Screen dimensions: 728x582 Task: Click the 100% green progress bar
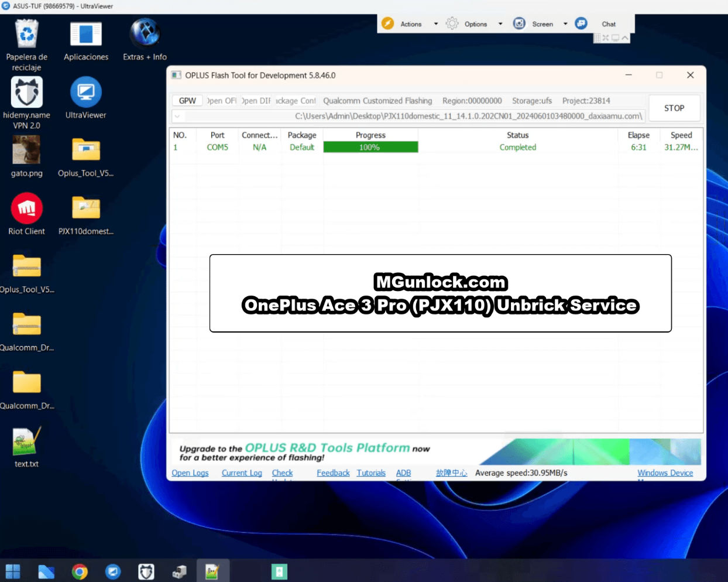click(x=370, y=147)
